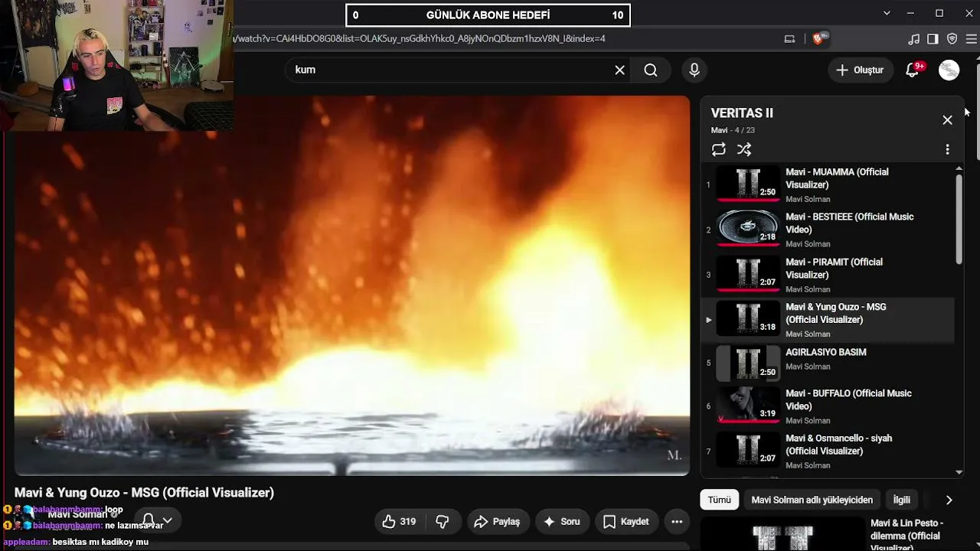
Task: Clear the search box text with the X
Action: click(619, 70)
